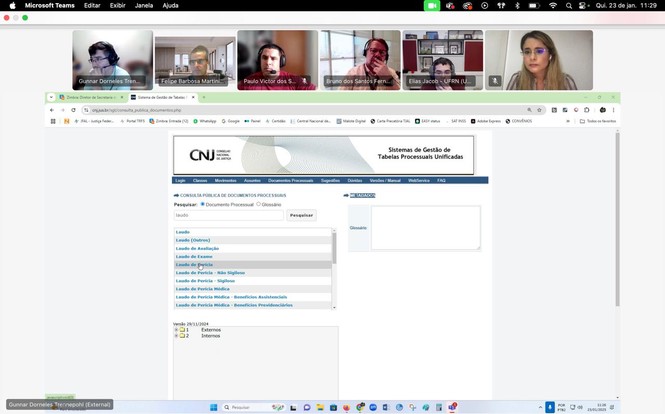Open the Laudo de Perícia Médica link
Viewport: 665px width, 414px height.
click(x=202, y=289)
